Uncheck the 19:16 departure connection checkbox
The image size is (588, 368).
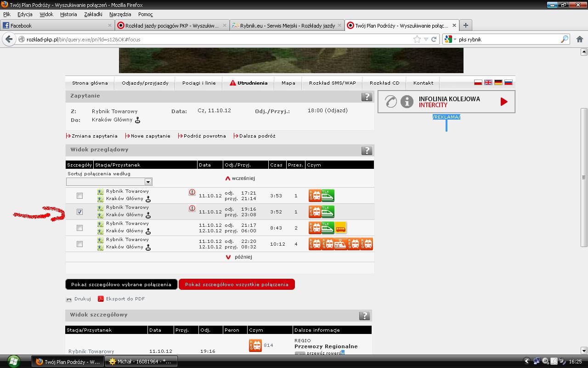coord(79,212)
